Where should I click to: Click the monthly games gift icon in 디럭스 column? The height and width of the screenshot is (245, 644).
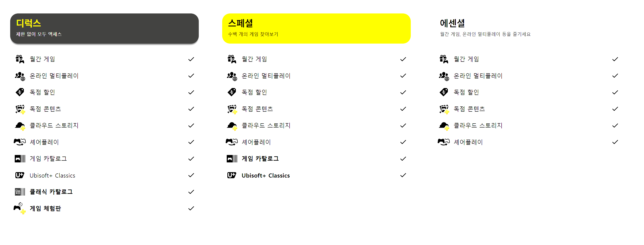[x=20, y=59]
